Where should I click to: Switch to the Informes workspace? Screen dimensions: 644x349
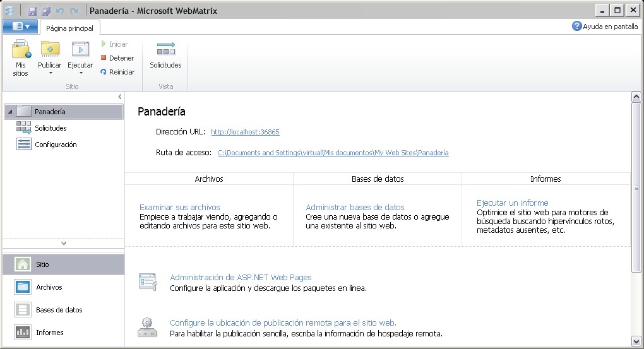click(x=64, y=333)
